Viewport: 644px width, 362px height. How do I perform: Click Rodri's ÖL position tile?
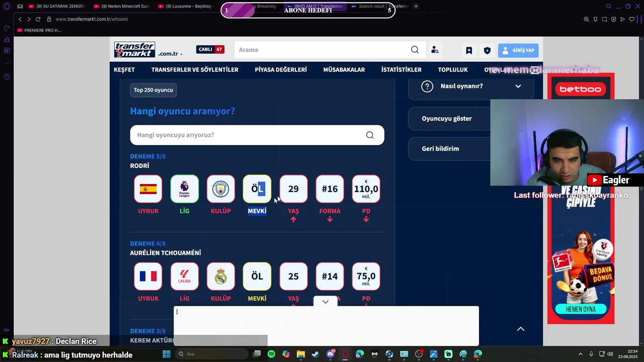(x=257, y=189)
